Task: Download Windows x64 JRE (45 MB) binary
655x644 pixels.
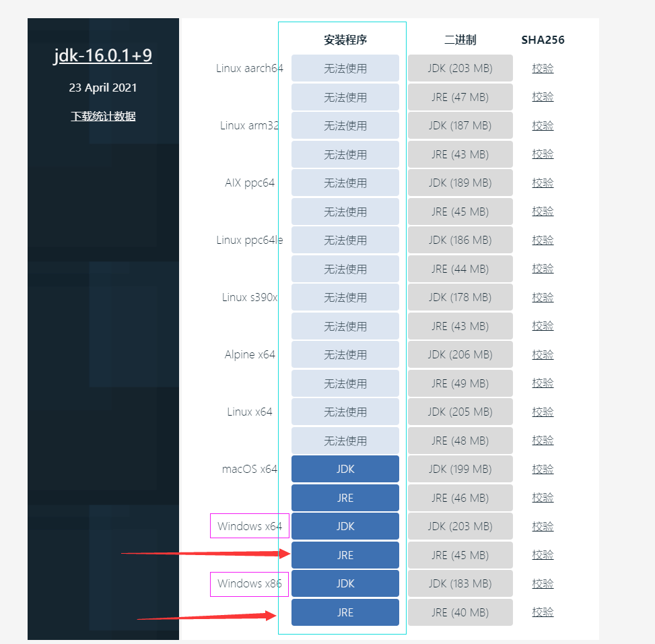Action: [460, 555]
